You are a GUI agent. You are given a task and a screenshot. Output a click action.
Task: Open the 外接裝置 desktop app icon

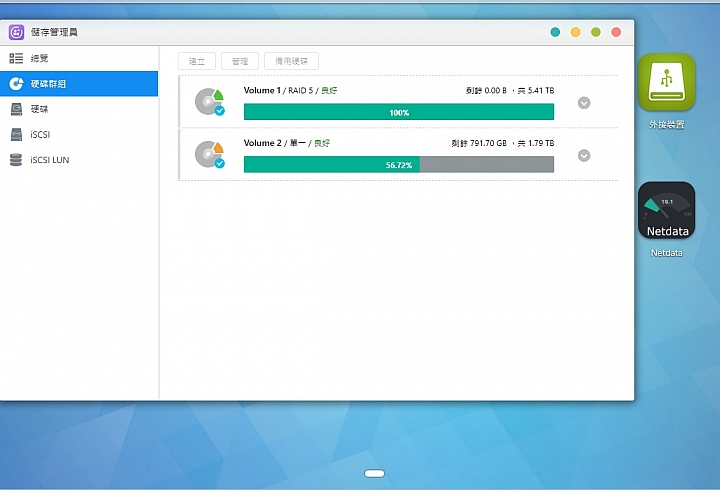[666, 82]
